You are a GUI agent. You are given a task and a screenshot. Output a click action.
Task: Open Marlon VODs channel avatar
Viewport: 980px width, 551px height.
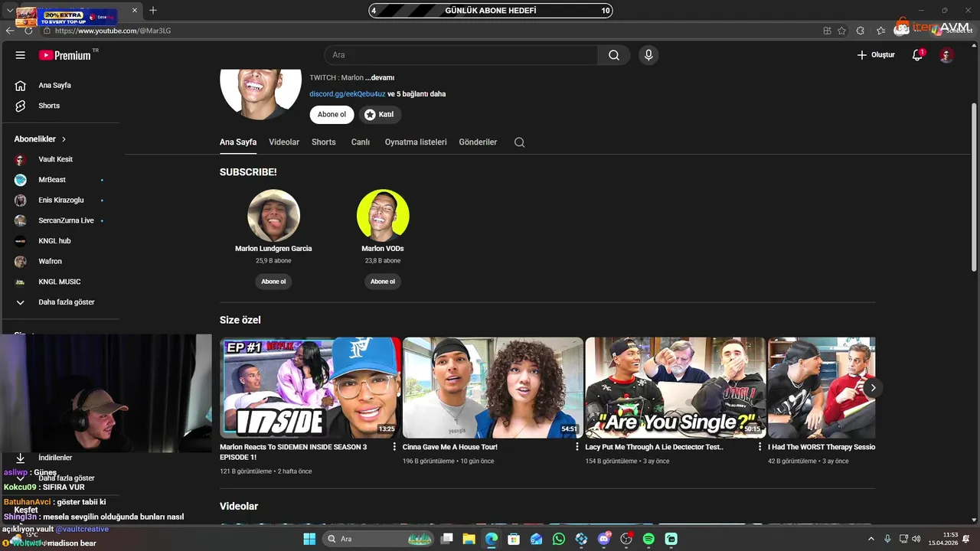[x=383, y=216]
